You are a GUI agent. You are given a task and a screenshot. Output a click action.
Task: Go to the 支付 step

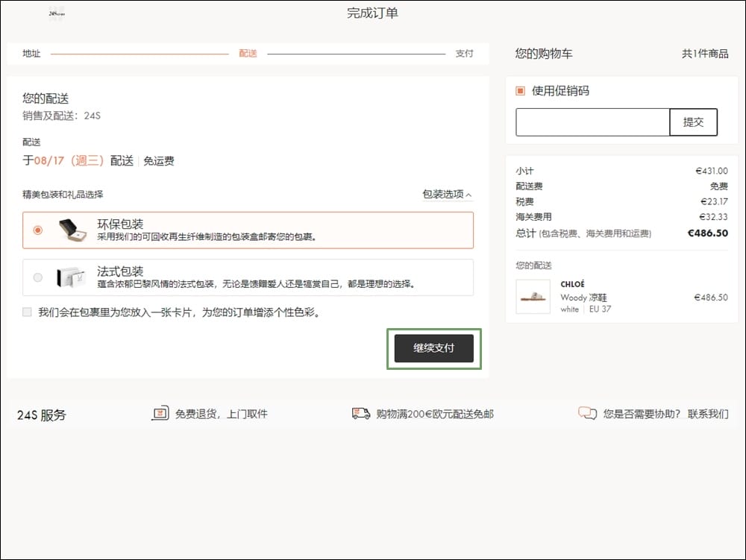coord(464,53)
